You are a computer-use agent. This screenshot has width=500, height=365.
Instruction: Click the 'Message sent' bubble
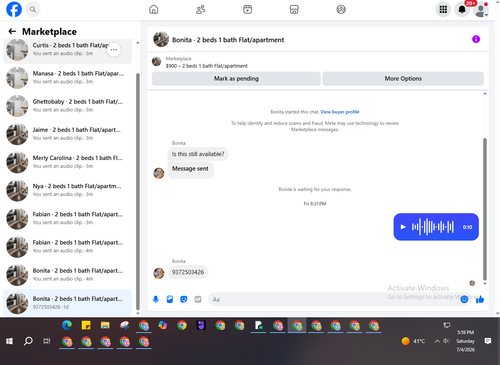click(190, 169)
